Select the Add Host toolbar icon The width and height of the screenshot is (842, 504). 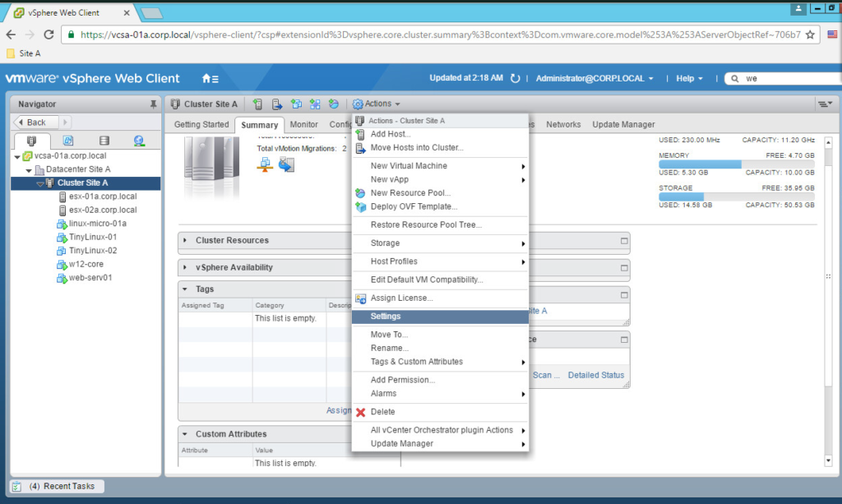[258, 104]
